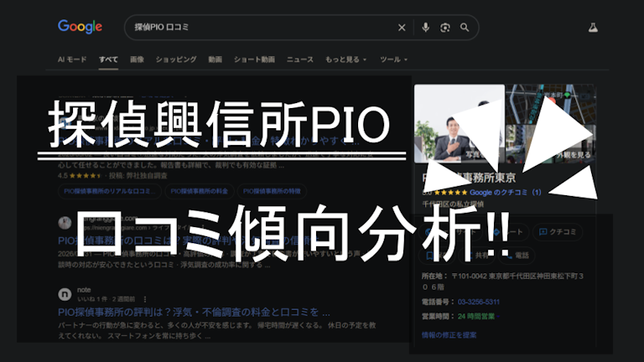
Task: Click the クチコミ button in knowledge panel
Action: pyautogui.click(x=558, y=232)
